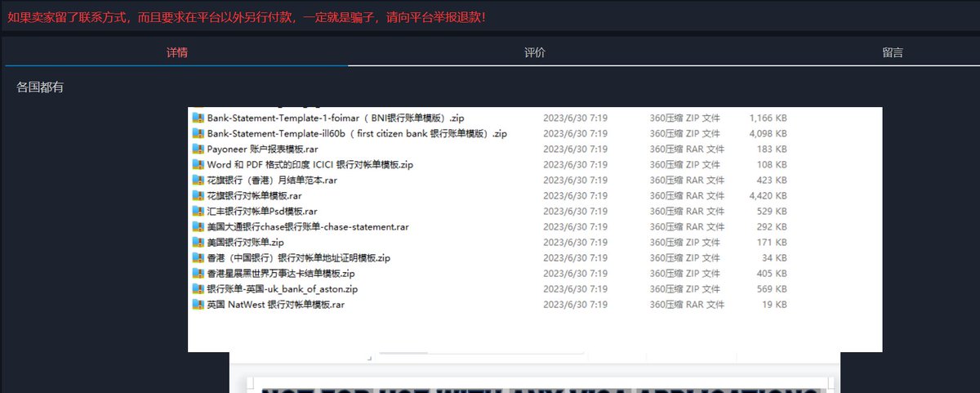Select file name 香港星展黑世界万事达卡结单模板.zip
The width and height of the screenshot is (980, 393).
pos(281,273)
